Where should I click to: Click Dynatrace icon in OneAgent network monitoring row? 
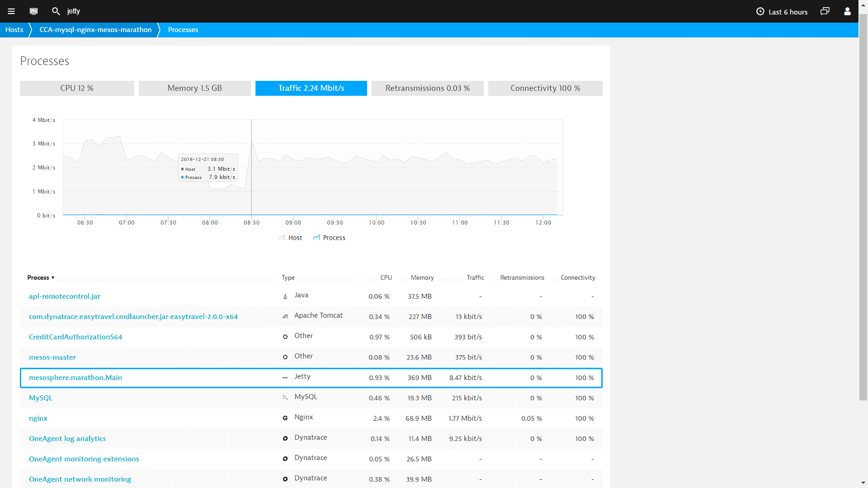(x=285, y=479)
